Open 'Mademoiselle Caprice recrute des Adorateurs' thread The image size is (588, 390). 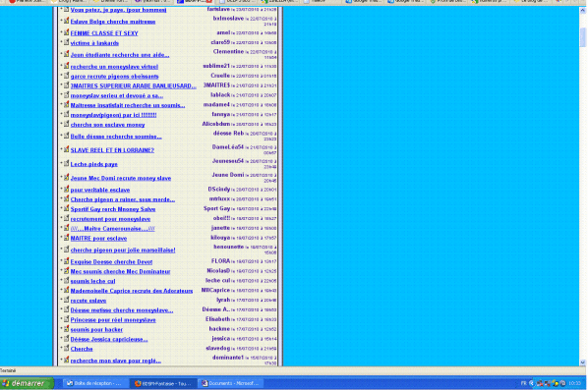[132, 291]
